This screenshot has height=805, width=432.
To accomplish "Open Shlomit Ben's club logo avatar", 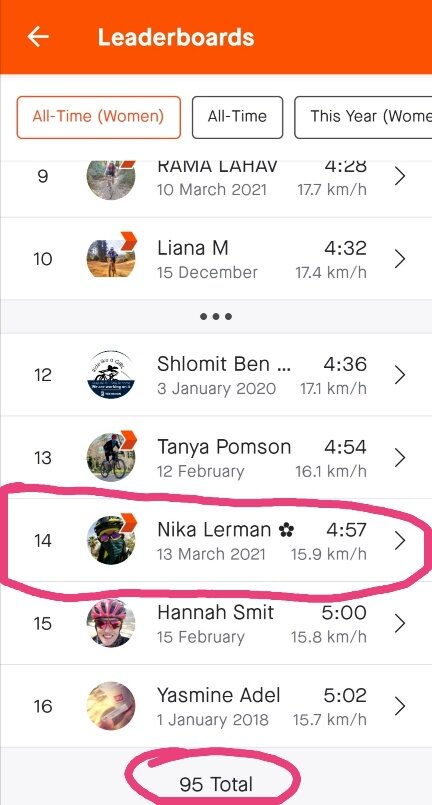I will 111,375.
